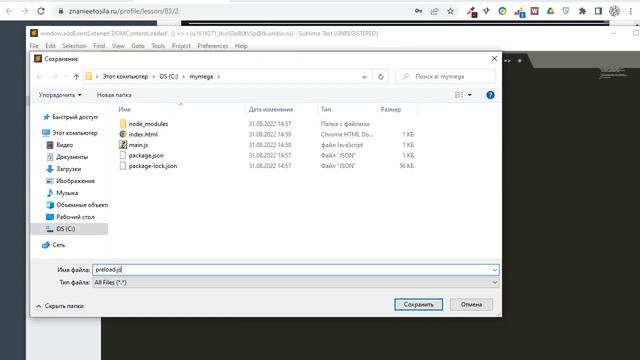Sort by Дата изменения column header

pyautogui.click(x=271, y=109)
